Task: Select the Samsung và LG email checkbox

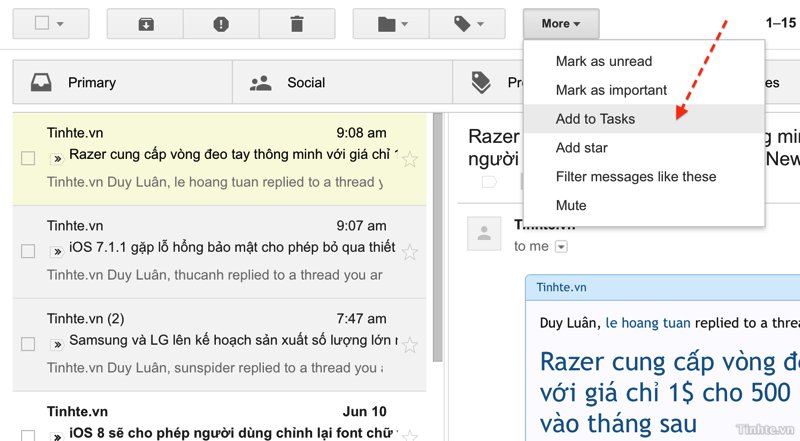Action: coord(28,344)
